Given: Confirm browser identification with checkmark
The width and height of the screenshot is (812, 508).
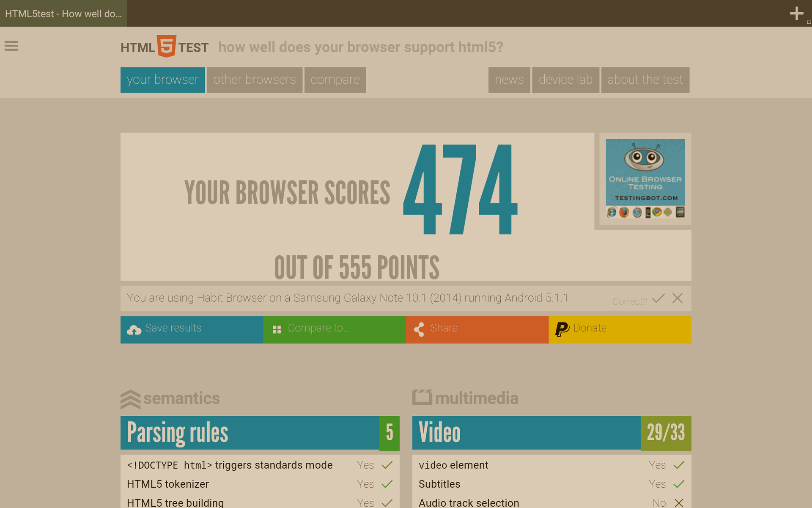Looking at the screenshot, I should 658,298.
